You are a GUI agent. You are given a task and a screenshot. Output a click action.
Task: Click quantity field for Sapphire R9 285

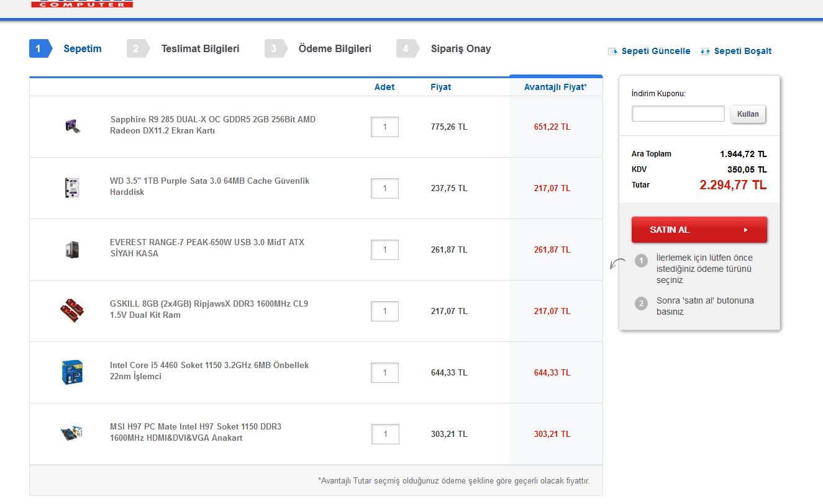pos(384,127)
